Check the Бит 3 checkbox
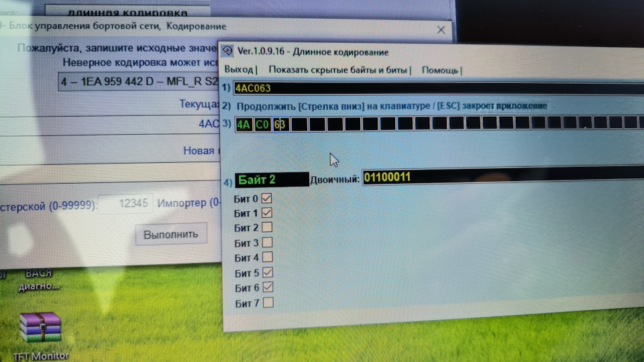The height and width of the screenshot is (362, 644). click(x=267, y=242)
